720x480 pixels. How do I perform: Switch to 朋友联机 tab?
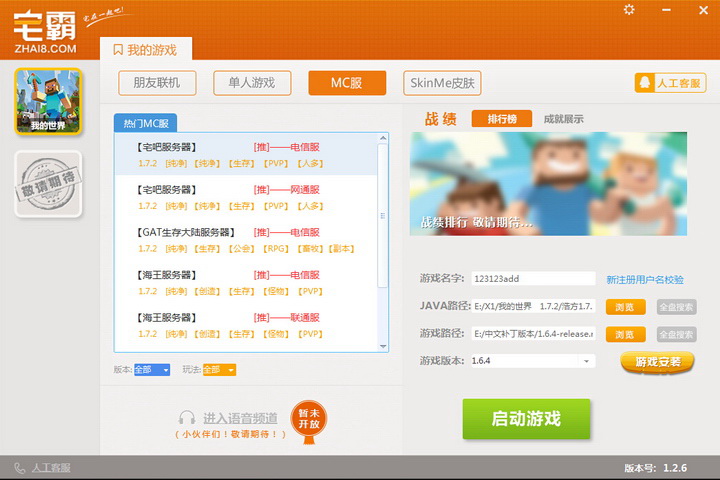click(157, 83)
